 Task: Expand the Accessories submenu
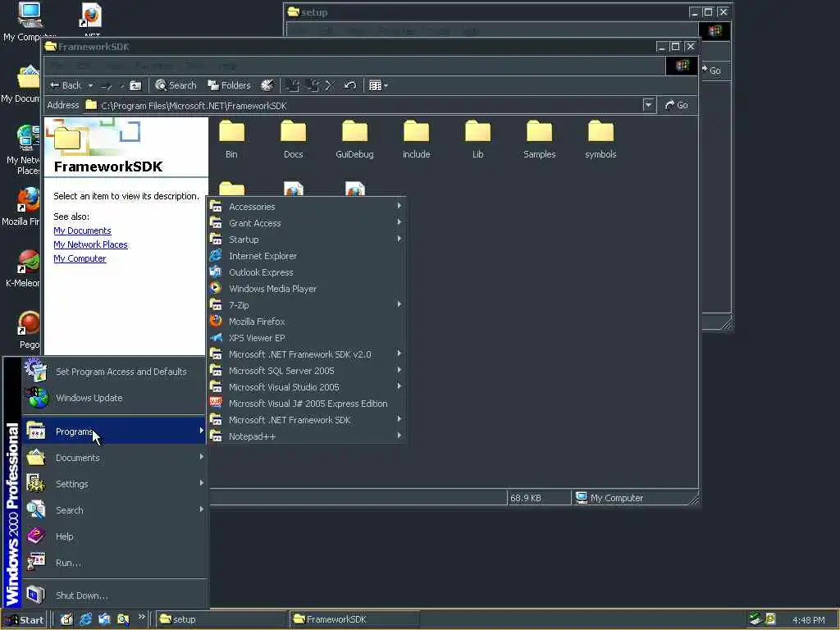pyautogui.click(x=307, y=206)
